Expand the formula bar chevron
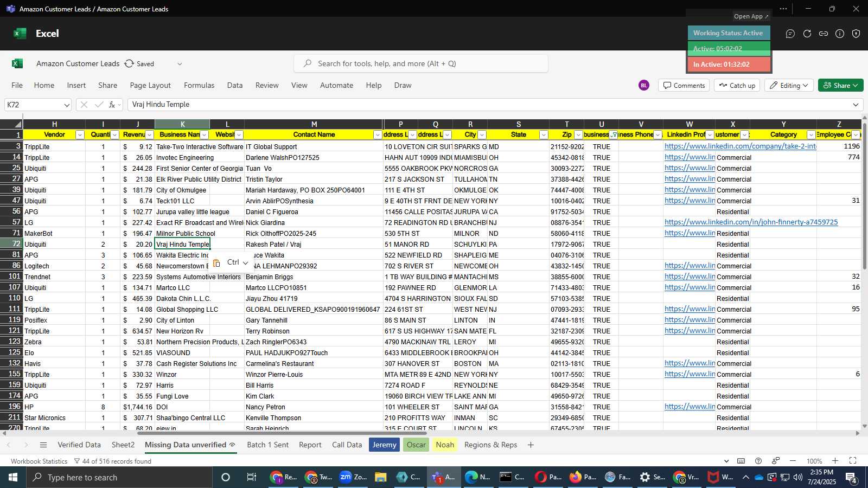This screenshot has height=488, width=868. [x=856, y=105]
